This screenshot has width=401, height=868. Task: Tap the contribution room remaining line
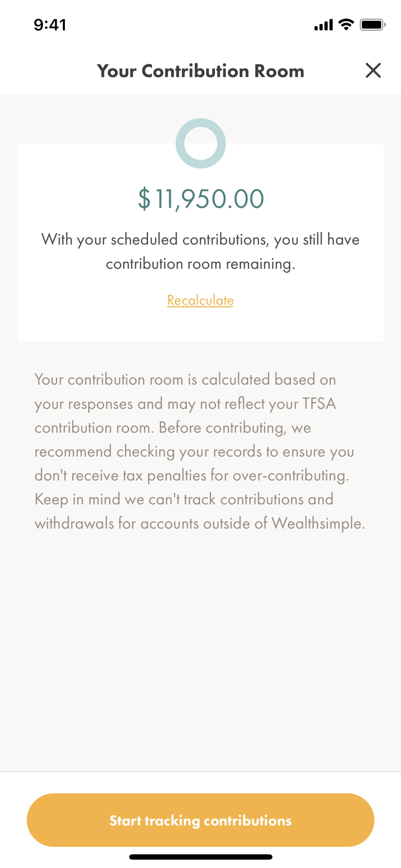click(x=200, y=264)
